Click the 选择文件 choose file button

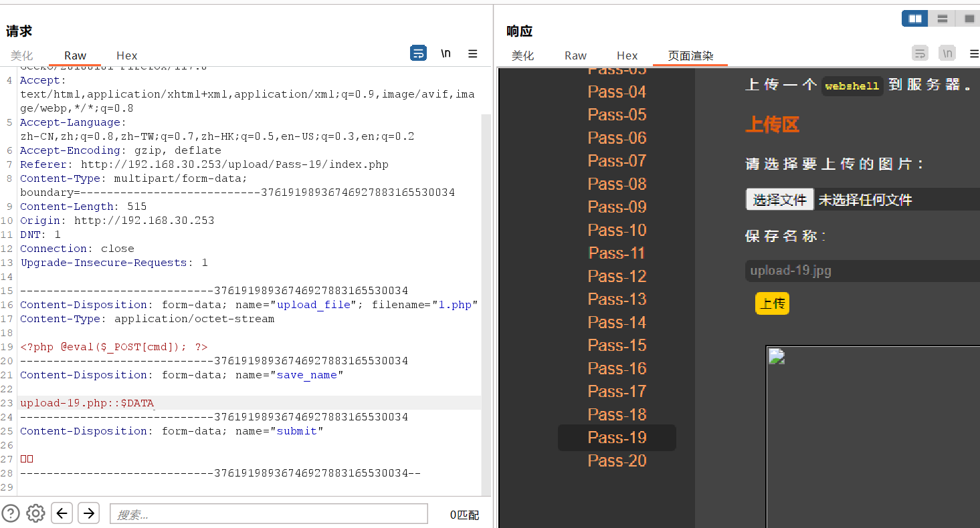tap(779, 199)
